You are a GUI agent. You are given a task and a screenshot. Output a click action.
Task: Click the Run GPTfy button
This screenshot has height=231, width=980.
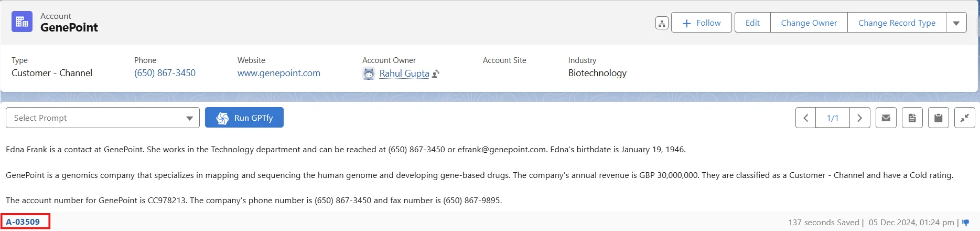pyautogui.click(x=244, y=118)
